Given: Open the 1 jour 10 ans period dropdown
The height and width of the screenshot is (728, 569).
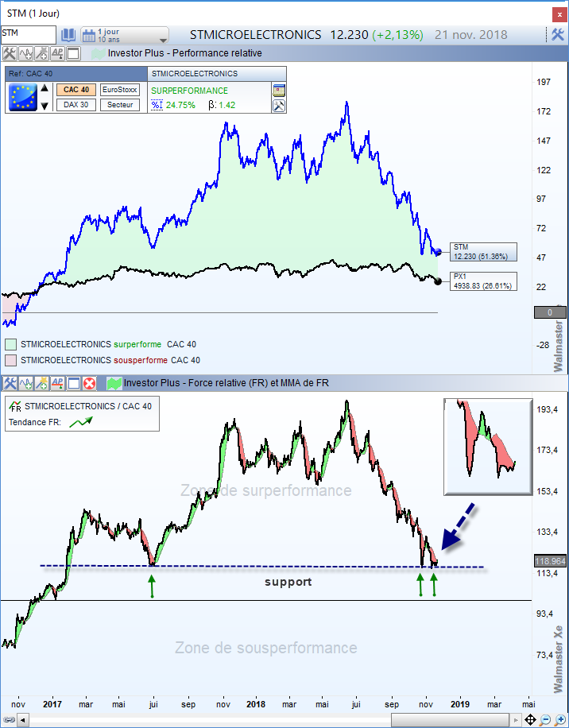Looking at the screenshot, I should click(x=125, y=35).
